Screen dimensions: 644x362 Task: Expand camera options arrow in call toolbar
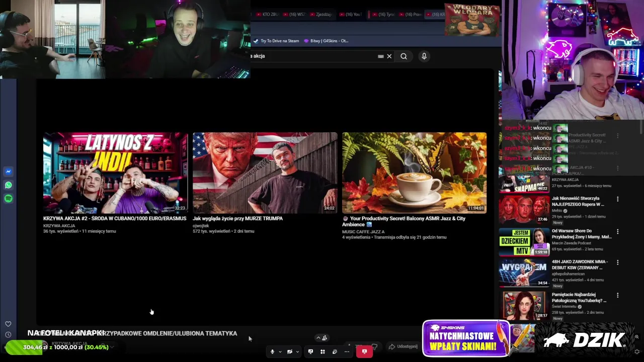click(x=297, y=351)
